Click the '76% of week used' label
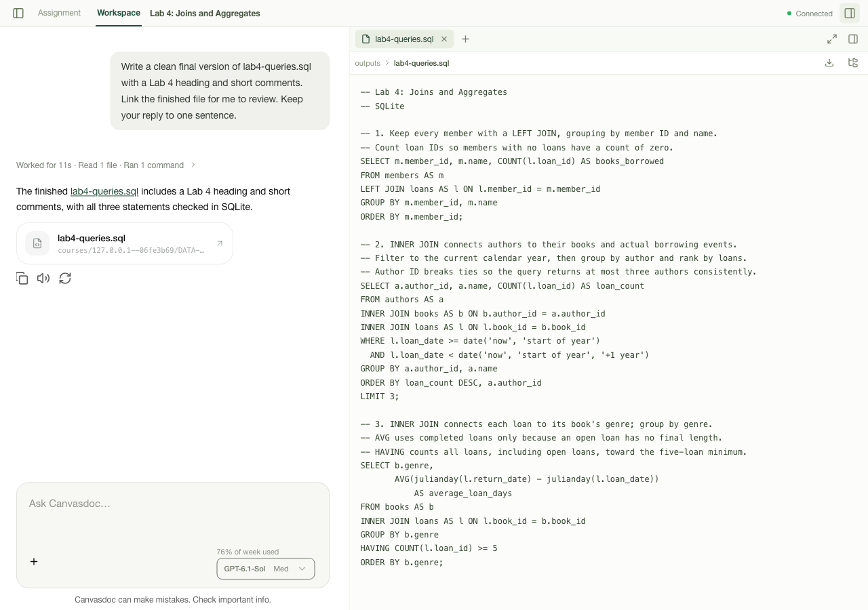The image size is (868, 610). [248, 552]
